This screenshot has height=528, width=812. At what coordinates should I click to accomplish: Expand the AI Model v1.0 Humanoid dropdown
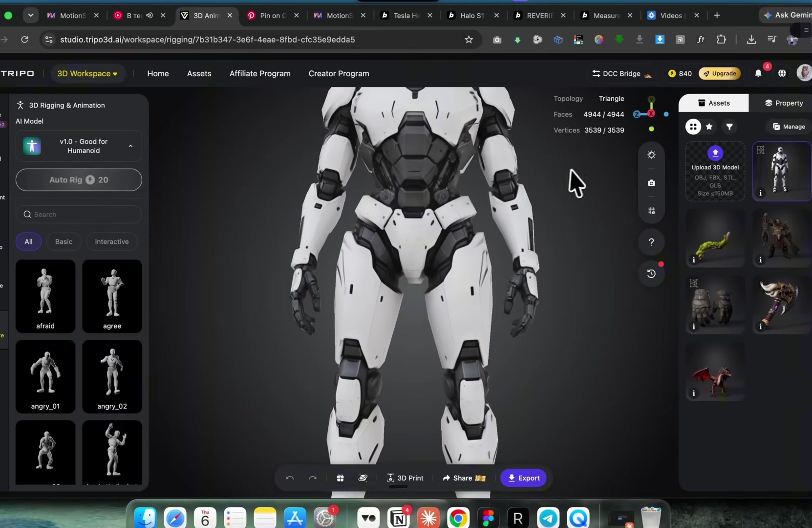click(x=79, y=146)
